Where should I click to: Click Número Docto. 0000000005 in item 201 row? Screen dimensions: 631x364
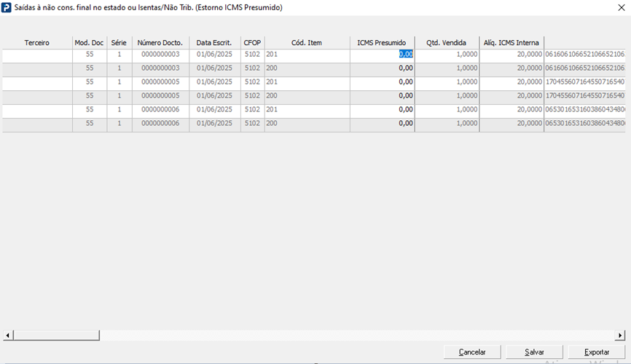coord(160,82)
